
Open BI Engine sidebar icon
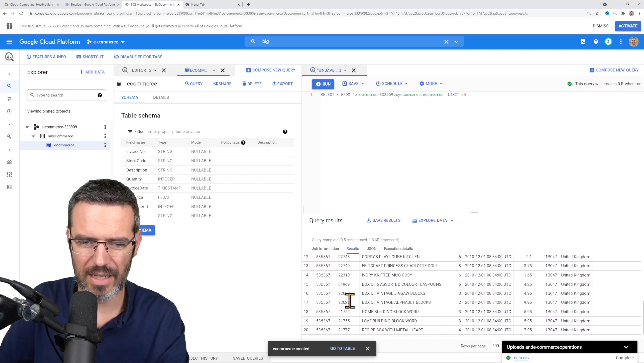[x=9, y=187]
